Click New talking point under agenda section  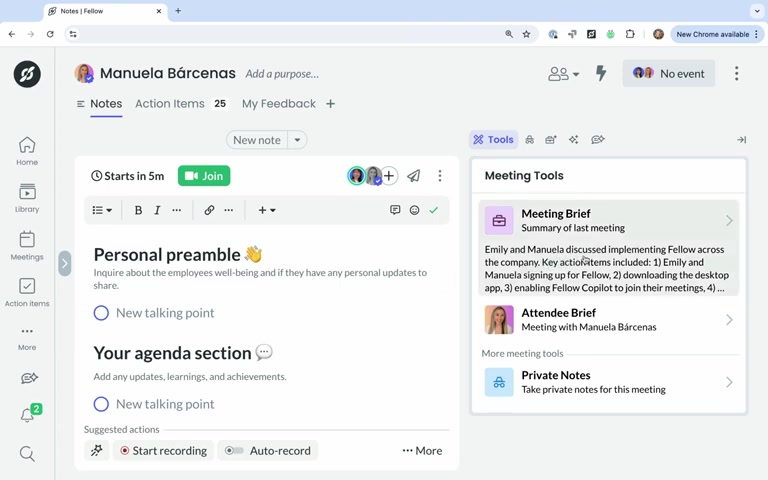165,404
